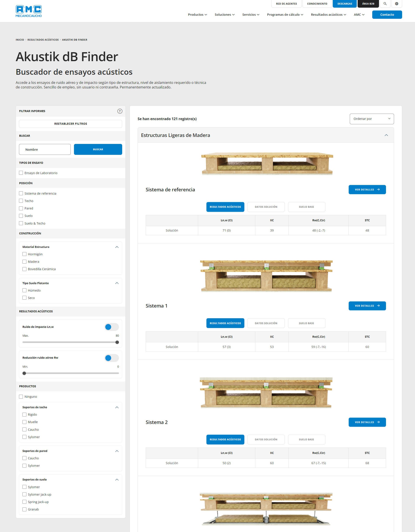Check the Ensayo de Laboratorio checkbox
415x532 pixels.
coord(21,173)
